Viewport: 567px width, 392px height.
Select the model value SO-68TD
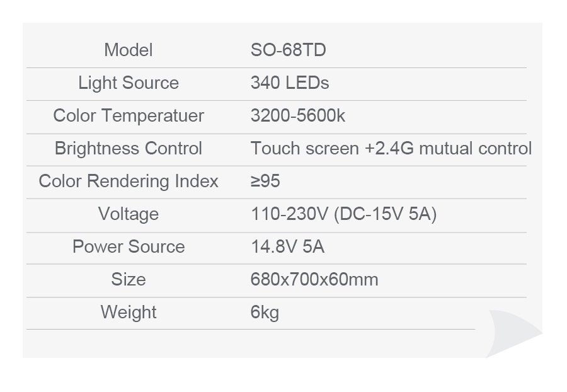pyautogui.click(x=288, y=50)
